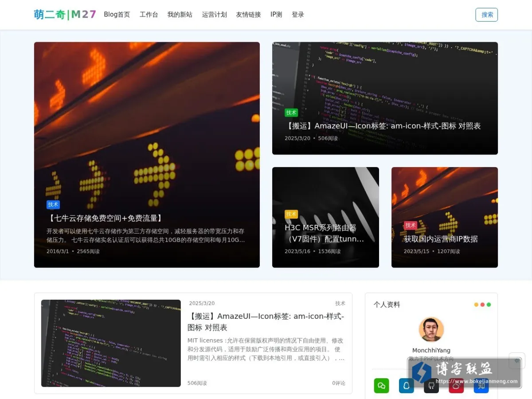Click 1536阅读 count on H3C card
The image size is (532, 399).
click(x=329, y=251)
